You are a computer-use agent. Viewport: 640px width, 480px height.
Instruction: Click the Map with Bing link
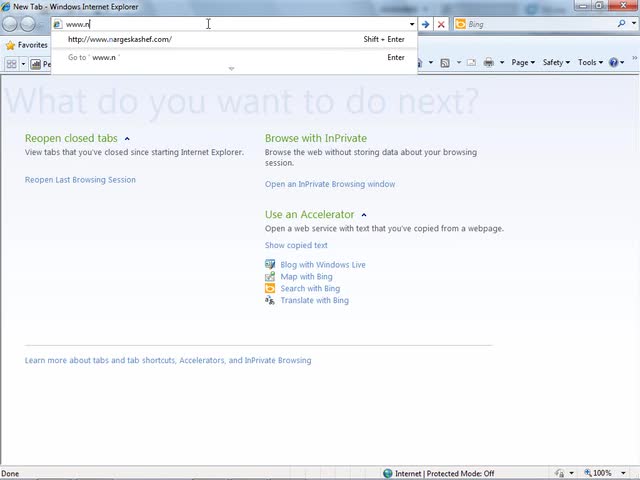(x=306, y=276)
